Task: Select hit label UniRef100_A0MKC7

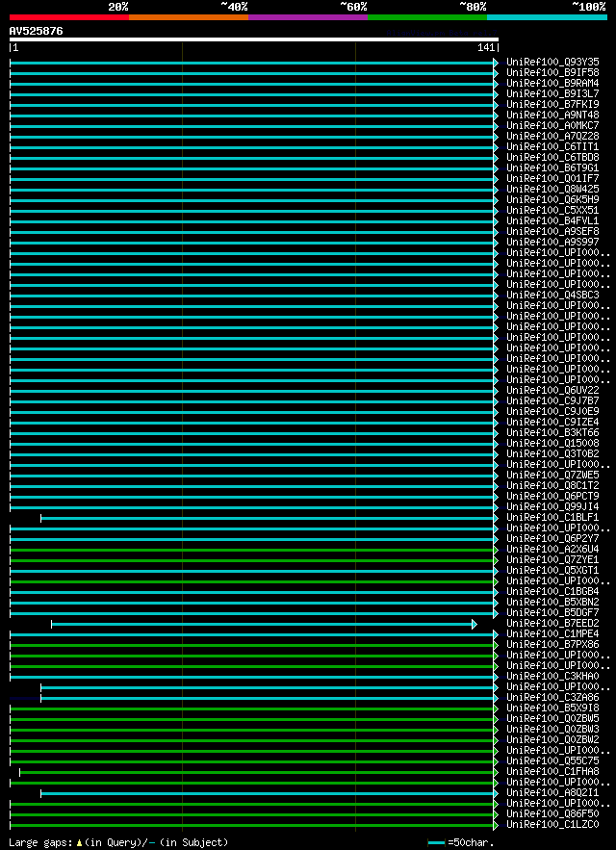Action: (552, 126)
